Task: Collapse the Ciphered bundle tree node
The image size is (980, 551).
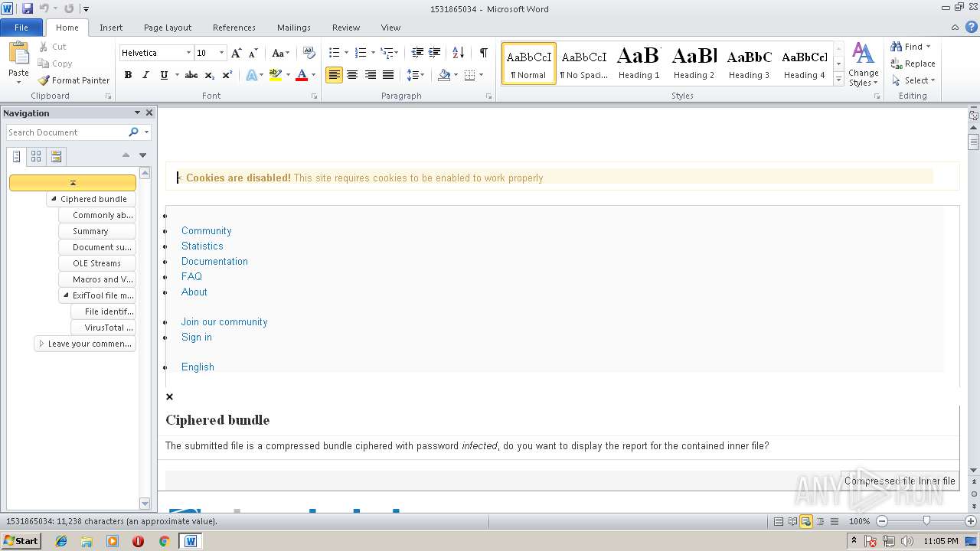Action: pos(54,199)
